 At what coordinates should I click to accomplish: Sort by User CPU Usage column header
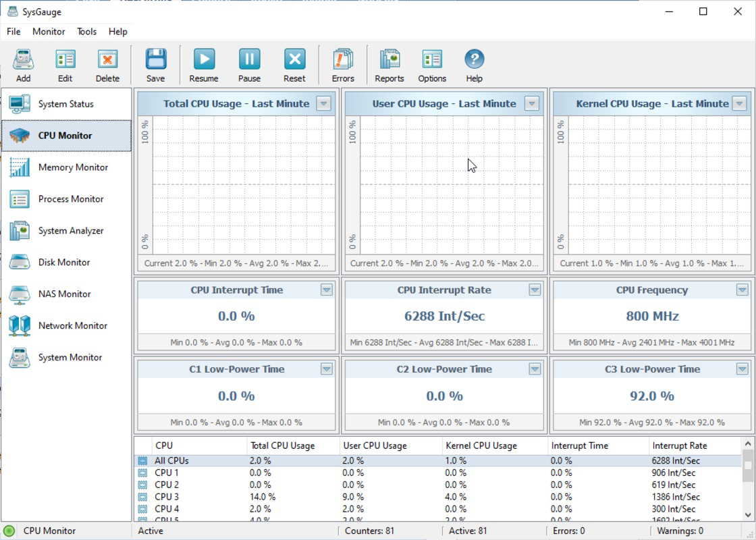391,446
